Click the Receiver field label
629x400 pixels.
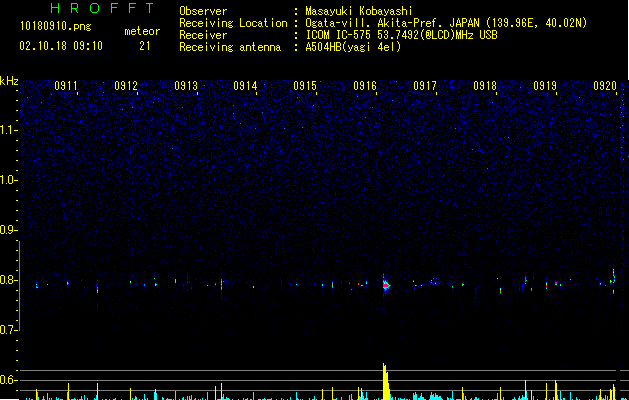pos(203,35)
